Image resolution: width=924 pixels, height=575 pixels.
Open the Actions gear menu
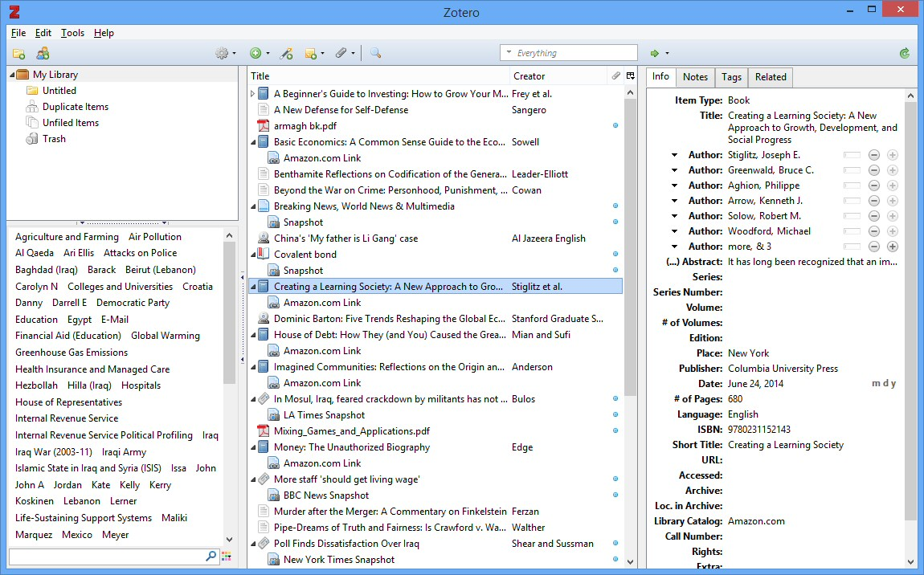(x=225, y=54)
